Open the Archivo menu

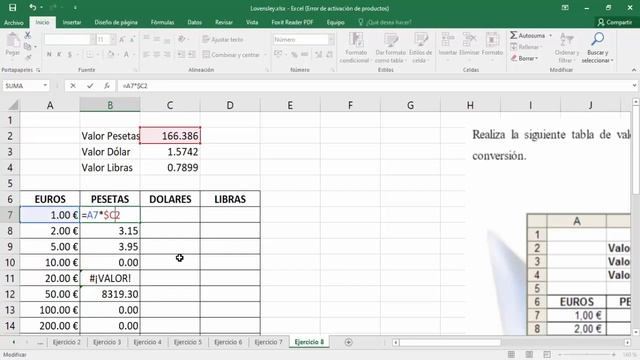point(13,22)
